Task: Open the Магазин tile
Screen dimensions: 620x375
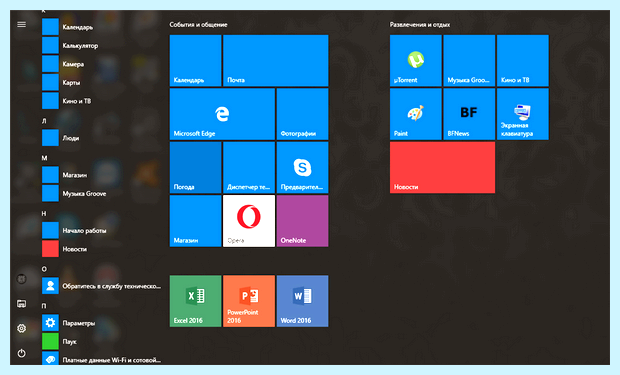Action: [195, 221]
